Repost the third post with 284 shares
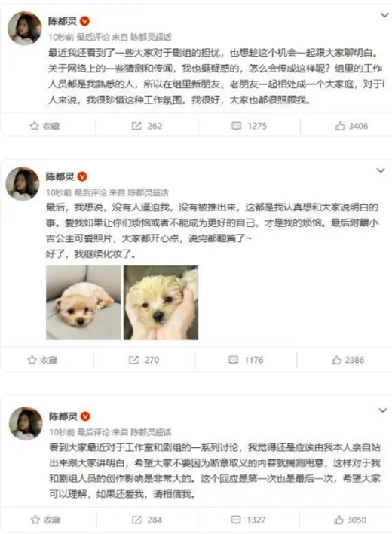 click(147, 520)
